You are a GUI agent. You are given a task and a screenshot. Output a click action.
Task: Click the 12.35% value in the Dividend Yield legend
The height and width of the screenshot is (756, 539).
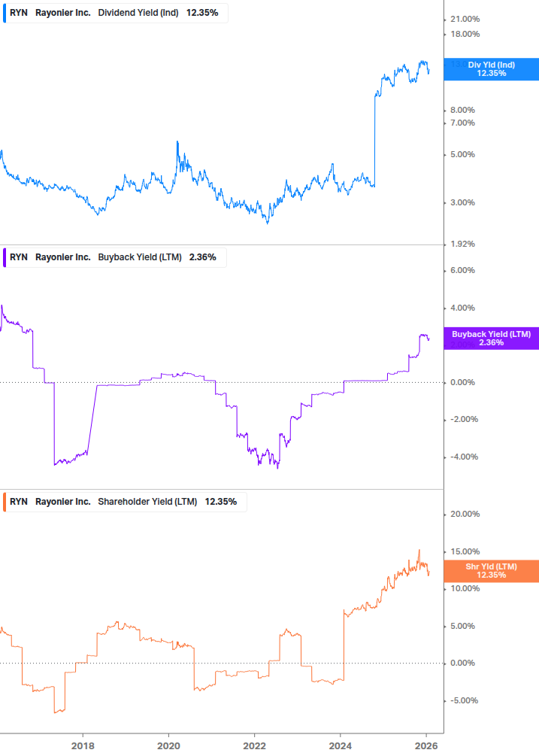pyautogui.click(x=202, y=13)
